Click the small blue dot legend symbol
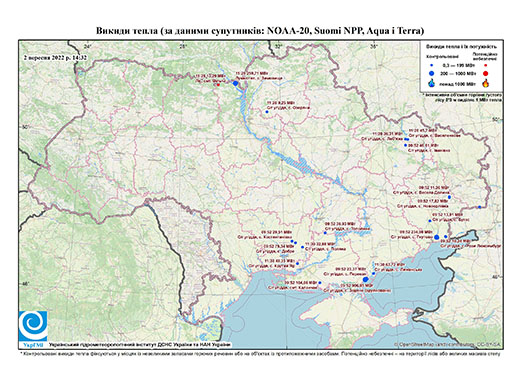This screenshot has width=520, height=368. pyautogui.click(x=432, y=66)
